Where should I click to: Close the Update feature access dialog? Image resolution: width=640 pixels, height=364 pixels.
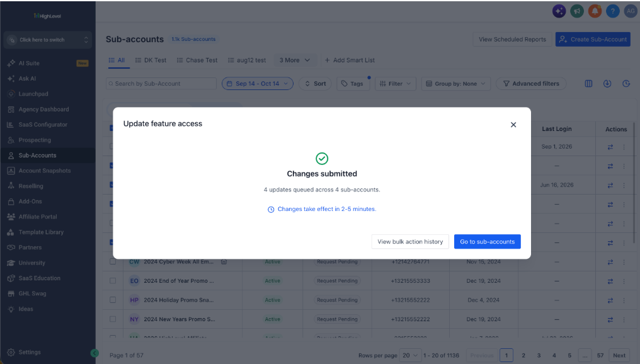point(513,125)
